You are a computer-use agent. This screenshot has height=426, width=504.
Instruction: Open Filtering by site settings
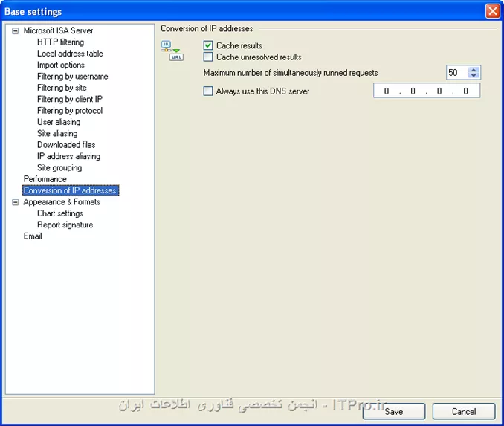click(x=62, y=88)
